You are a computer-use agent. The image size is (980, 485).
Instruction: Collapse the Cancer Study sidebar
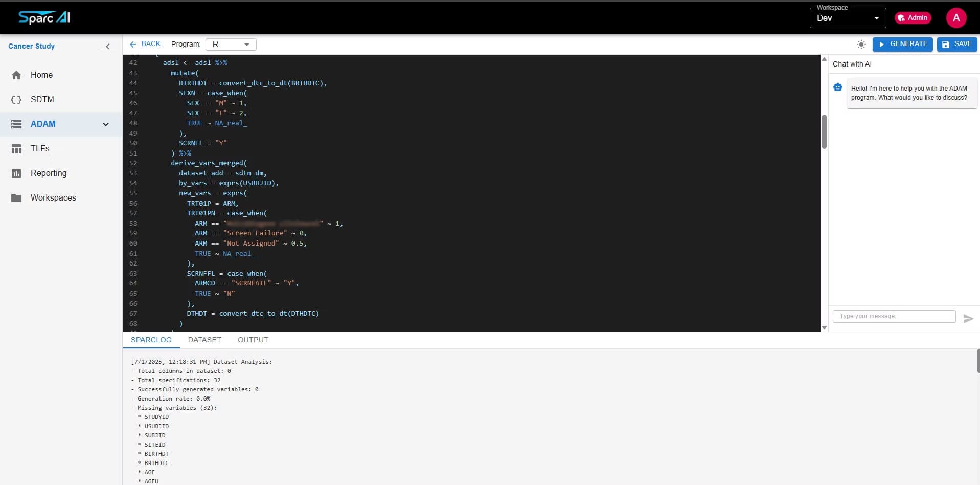(108, 46)
